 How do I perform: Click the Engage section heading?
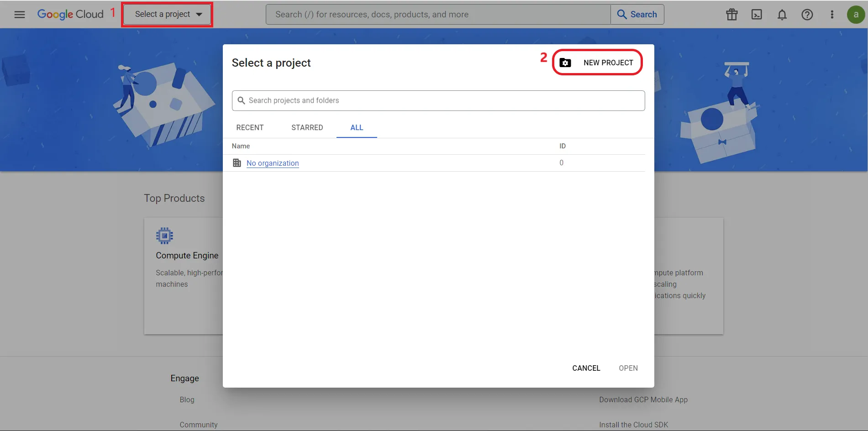tap(184, 378)
